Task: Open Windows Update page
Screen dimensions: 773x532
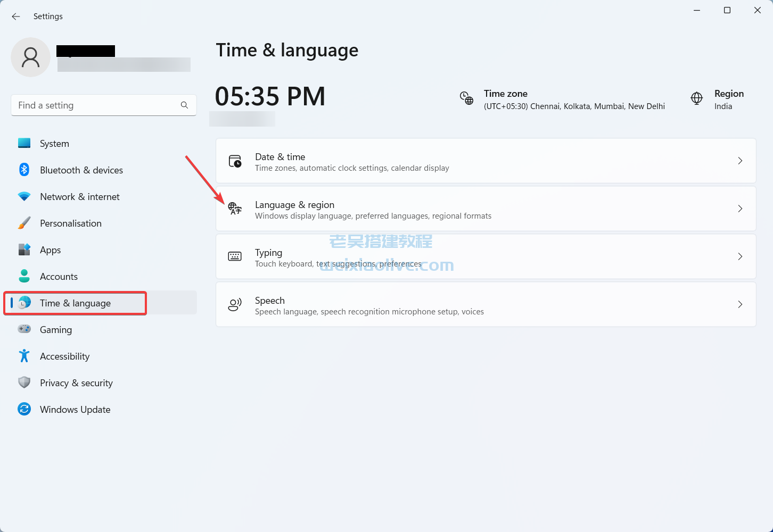Action: click(x=104, y=409)
